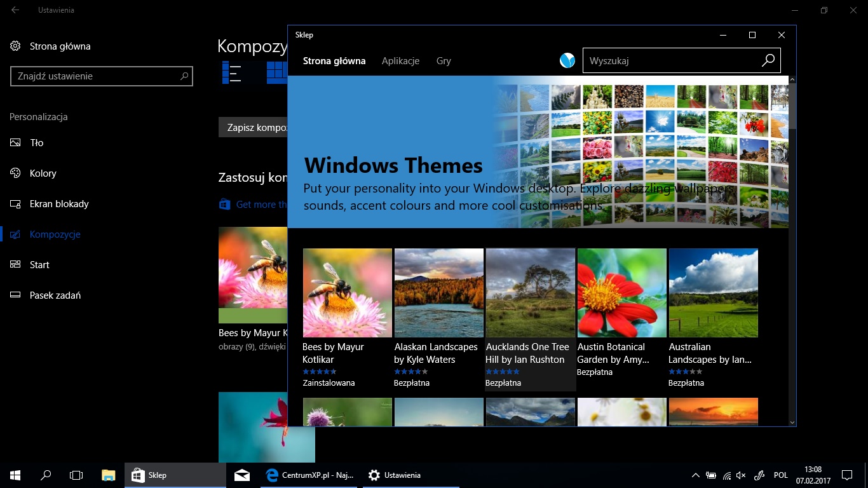Viewport: 868px width, 488px height.
Task: Click the Ekran blokady monitor icon
Action: (x=16, y=203)
